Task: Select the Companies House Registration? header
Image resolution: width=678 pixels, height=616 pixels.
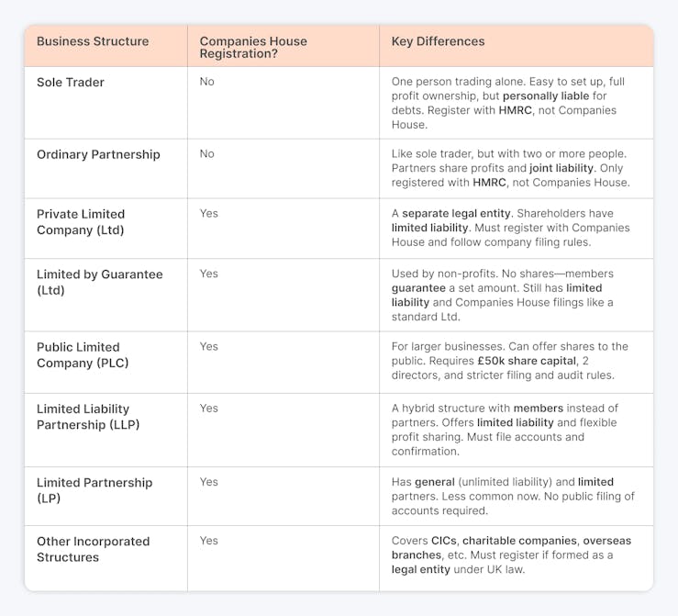Action: (253, 48)
